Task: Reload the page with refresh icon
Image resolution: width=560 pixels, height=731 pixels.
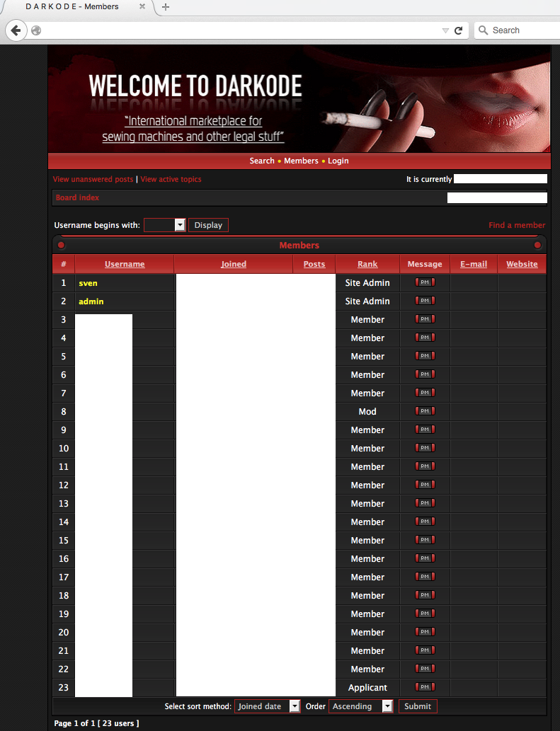Action: pos(458,30)
